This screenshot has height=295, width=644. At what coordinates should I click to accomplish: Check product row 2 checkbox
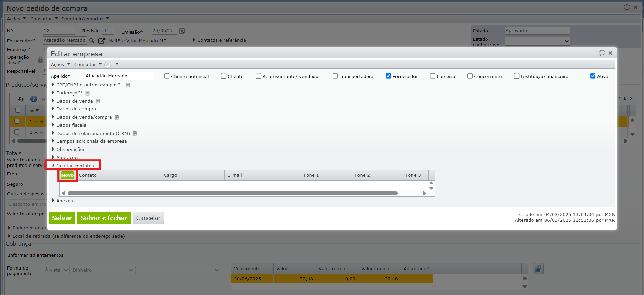point(17,132)
